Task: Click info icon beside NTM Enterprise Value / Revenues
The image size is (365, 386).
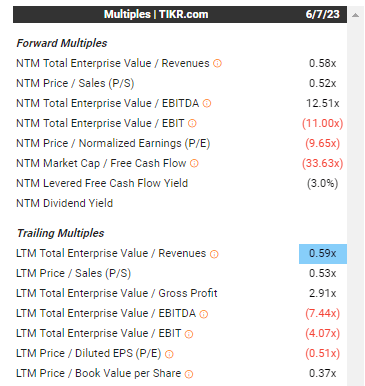Action: click(x=217, y=63)
